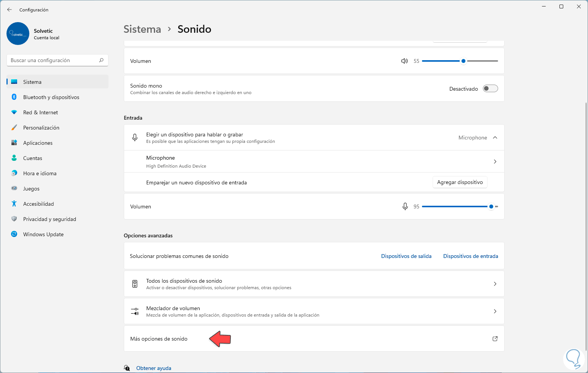Click the Dispositivos de entrada link
Viewport: 588px width, 373px height.
tap(470, 256)
